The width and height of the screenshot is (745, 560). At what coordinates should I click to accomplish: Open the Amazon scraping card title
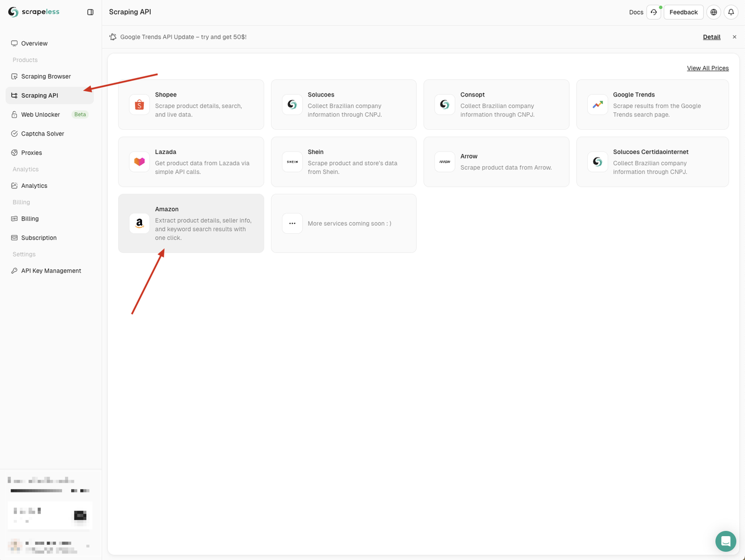click(x=166, y=209)
